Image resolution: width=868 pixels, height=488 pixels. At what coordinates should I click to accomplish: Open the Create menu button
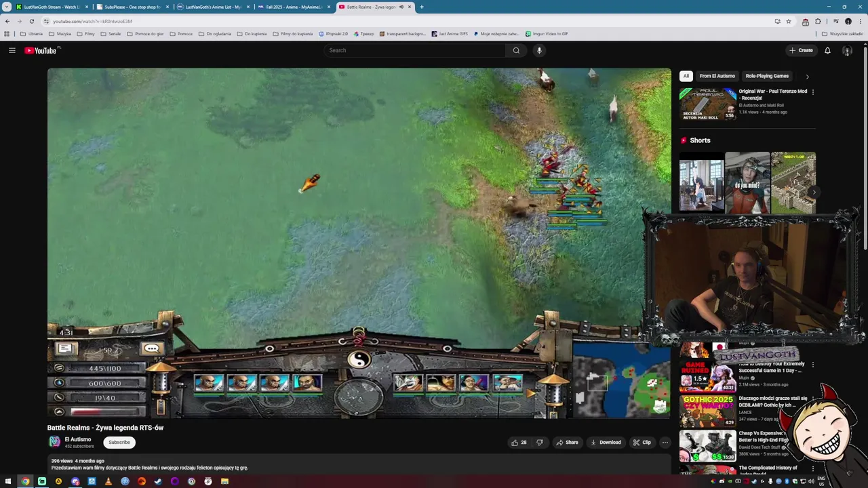click(801, 50)
